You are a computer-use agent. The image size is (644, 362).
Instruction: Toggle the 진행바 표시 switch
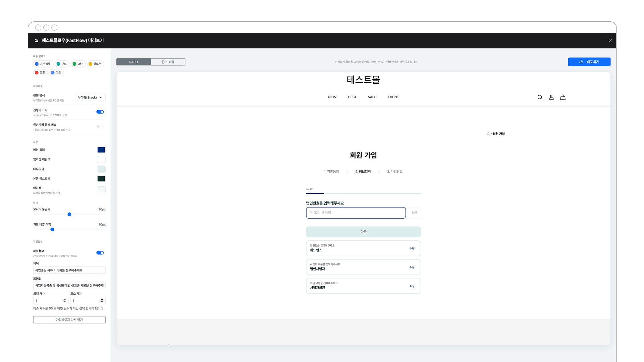[100, 112]
